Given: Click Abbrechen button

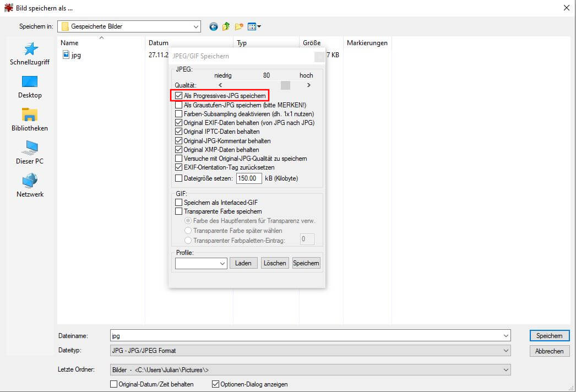Looking at the screenshot, I should point(549,351).
